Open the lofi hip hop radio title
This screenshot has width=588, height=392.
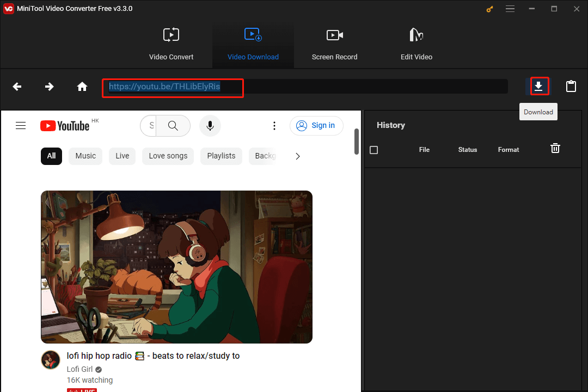(153, 356)
